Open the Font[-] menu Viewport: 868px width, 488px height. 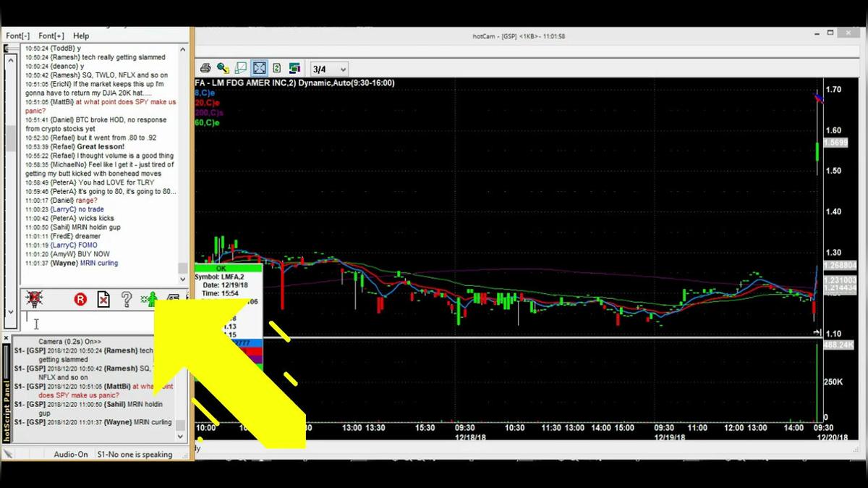(18, 35)
